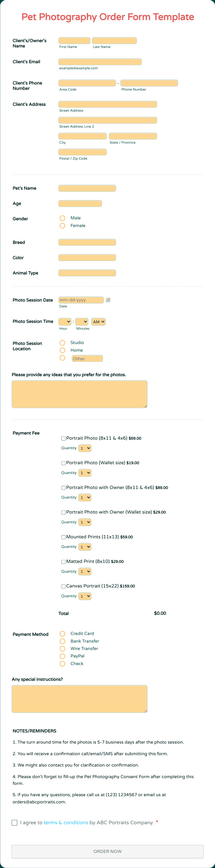Select PayPal payment method
The width and height of the screenshot is (215, 868).
pos(63,656)
